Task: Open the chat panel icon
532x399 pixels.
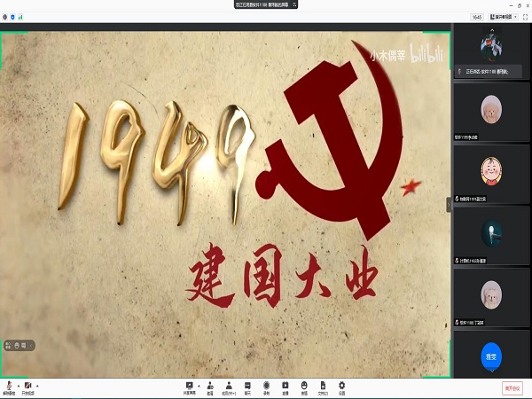Action: point(248,386)
